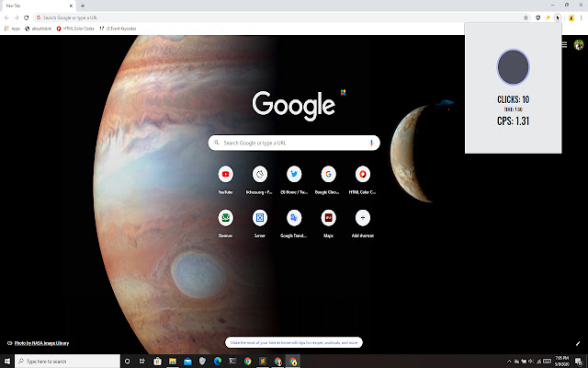588x368 pixels.
Task: Open the about:blank bookmark
Action: (39, 29)
